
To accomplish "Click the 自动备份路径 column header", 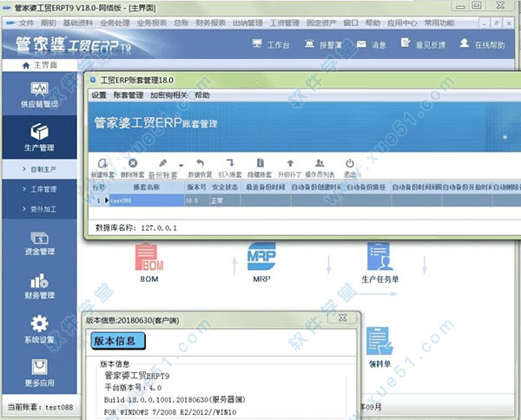I will click(366, 187).
